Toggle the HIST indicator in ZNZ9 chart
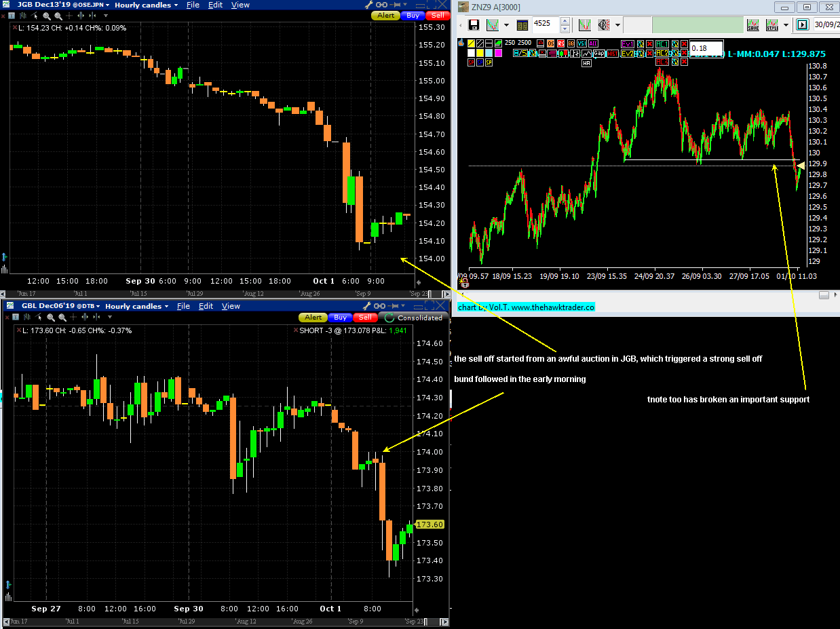The height and width of the screenshot is (629, 840). click(x=613, y=54)
